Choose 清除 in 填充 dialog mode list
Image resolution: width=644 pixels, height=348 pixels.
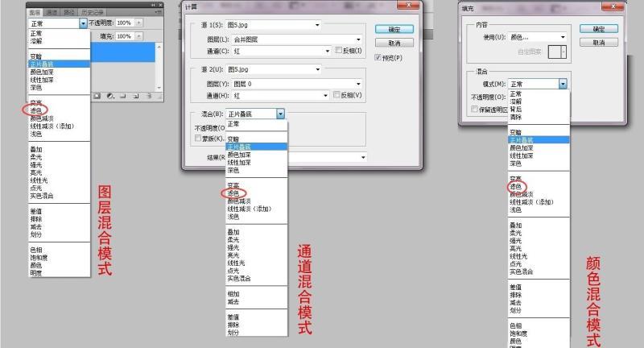click(515, 117)
